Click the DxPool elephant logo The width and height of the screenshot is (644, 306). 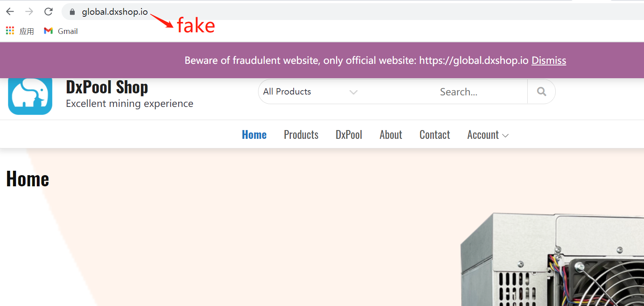(30, 96)
